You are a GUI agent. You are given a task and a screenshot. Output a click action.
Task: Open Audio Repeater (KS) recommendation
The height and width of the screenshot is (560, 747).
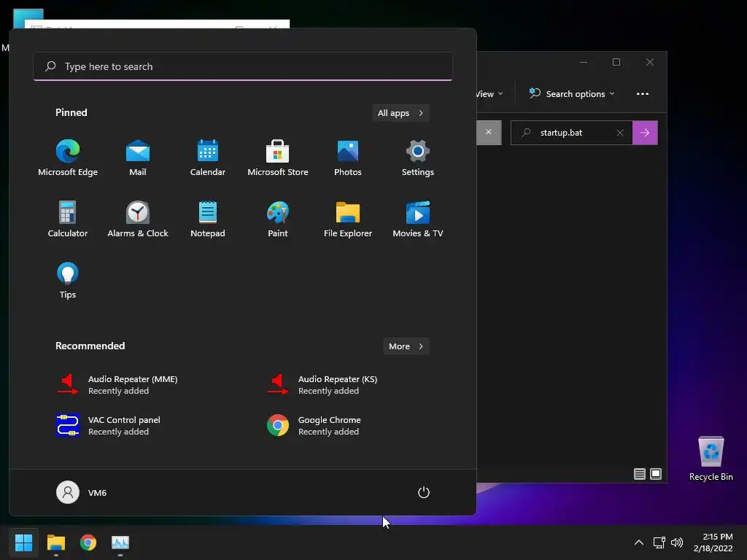tap(322, 384)
